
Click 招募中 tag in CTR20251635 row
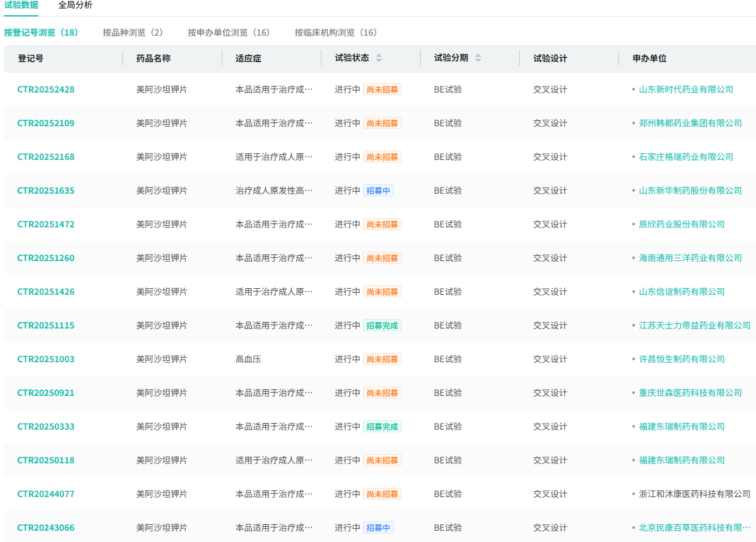(378, 190)
